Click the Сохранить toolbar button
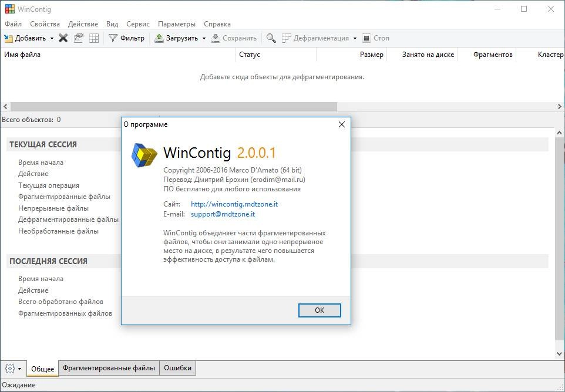 [234, 38]
